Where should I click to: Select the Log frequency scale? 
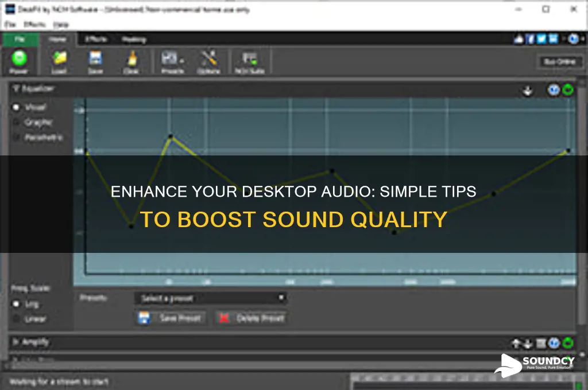[x=16, y=304]
